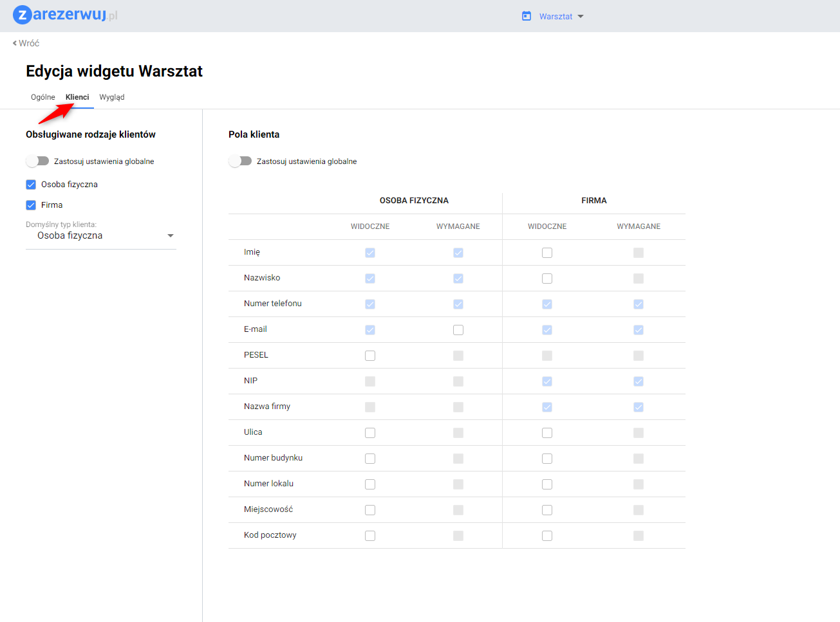The height and width of the screenshot is (622, 840).
Task: Uncheck the Osoba fizyczna client type
Action: pos(31,185)
